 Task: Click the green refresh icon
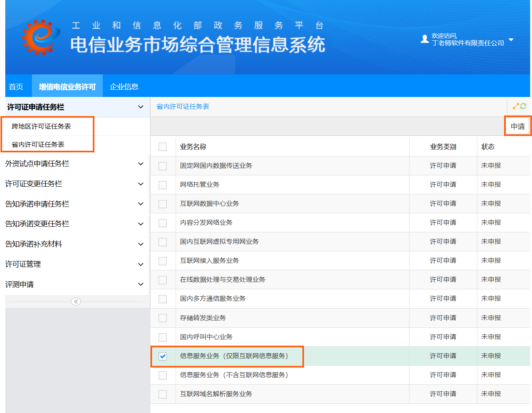click(523, 106)
